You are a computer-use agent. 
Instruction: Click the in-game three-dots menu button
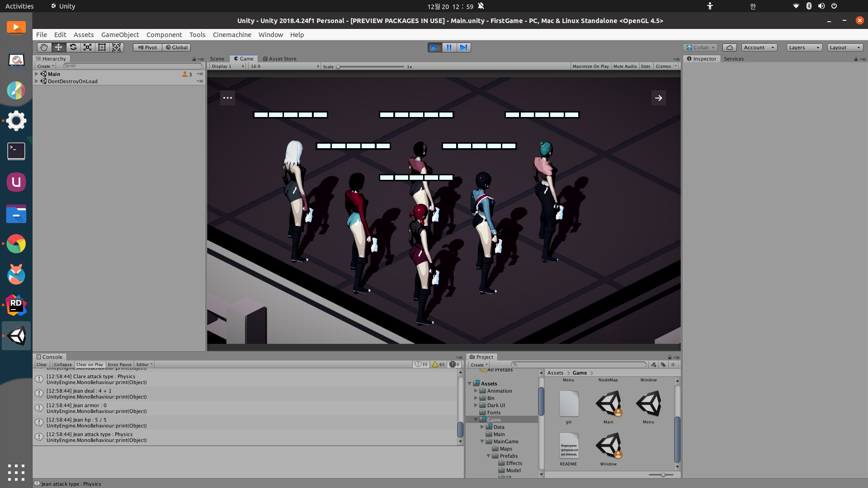coord(227,98)
